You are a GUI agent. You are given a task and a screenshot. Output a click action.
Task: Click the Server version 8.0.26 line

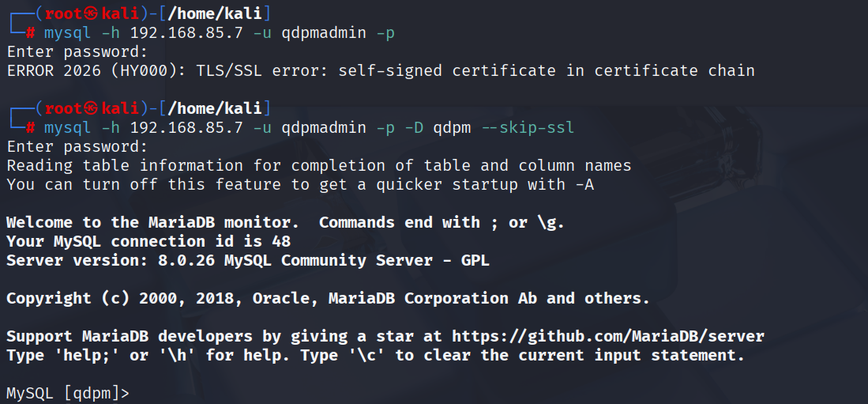click(x=247, y=260)
